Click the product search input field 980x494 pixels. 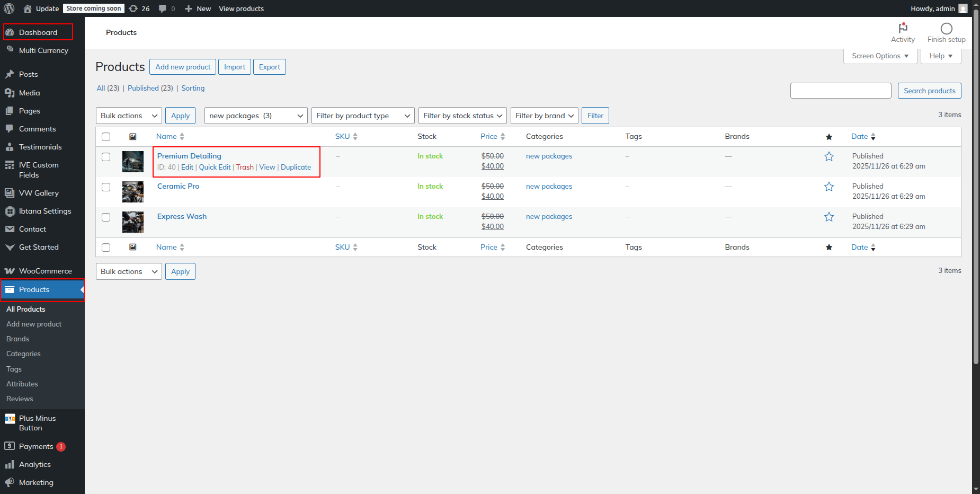[840, 91]
